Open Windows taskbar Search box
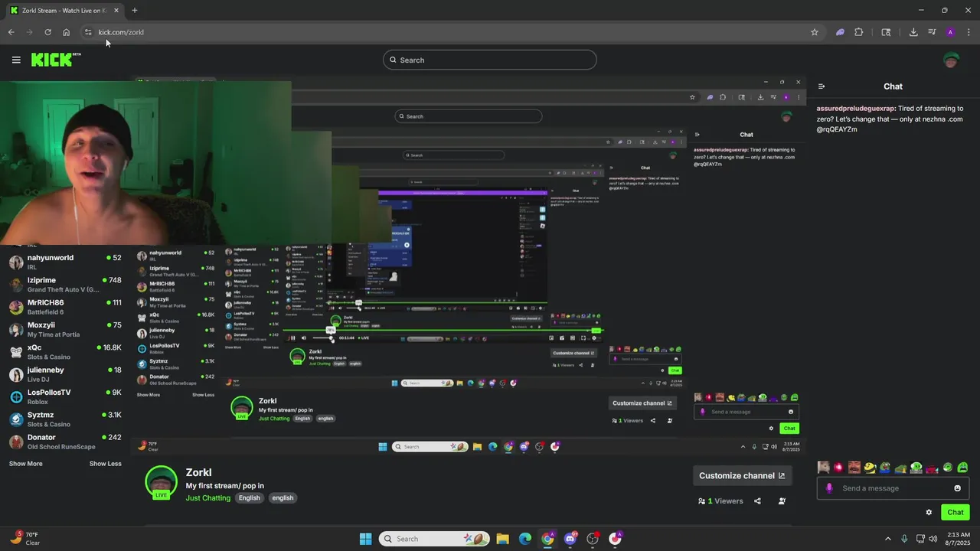The image size is (980, 551). pos(434,539)
